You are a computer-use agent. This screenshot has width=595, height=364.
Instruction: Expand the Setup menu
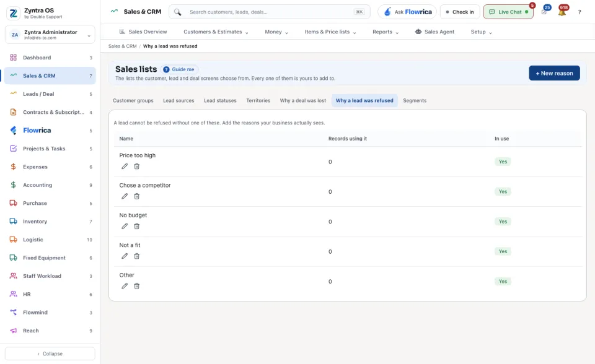481,32
